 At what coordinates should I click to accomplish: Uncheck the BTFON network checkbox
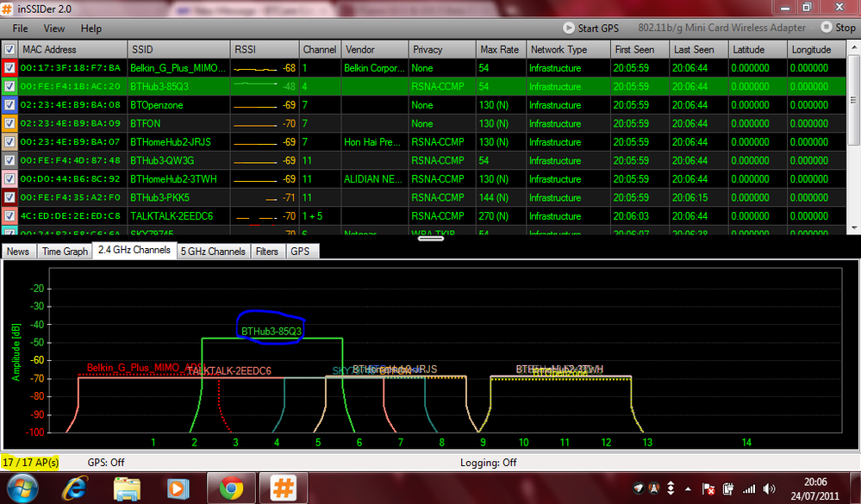[x=9, y=123]
